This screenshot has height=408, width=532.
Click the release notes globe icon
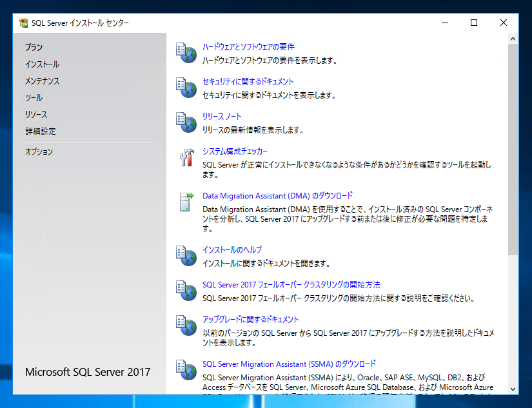(186, 122)
